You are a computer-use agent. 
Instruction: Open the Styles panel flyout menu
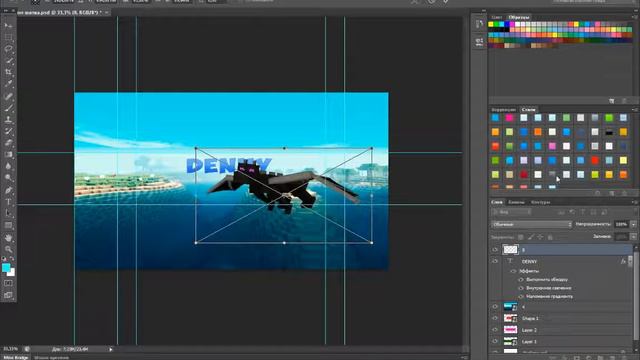pos(634,109)
